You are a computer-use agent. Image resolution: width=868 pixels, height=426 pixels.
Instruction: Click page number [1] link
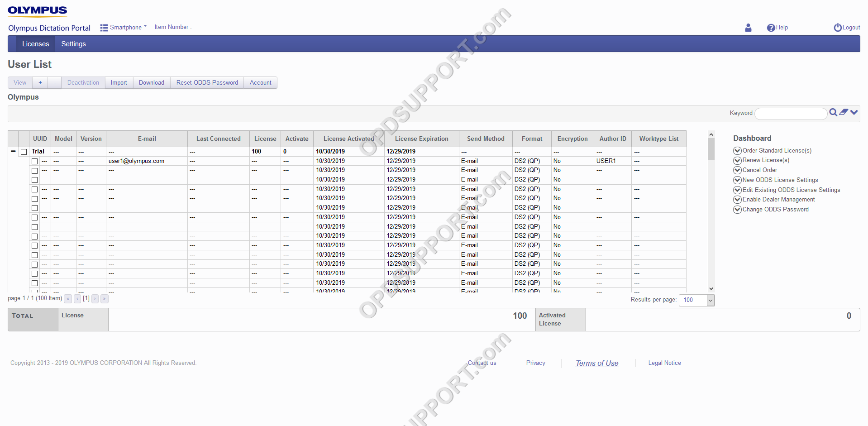pyautogui.click(x=86, y=298)
